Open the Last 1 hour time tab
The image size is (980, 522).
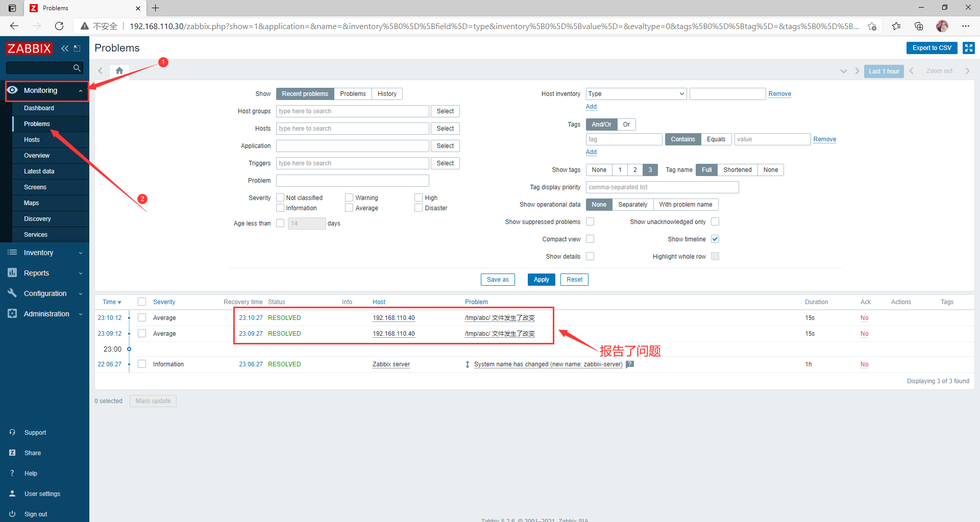pyautogui.click(x=884, y=71)
